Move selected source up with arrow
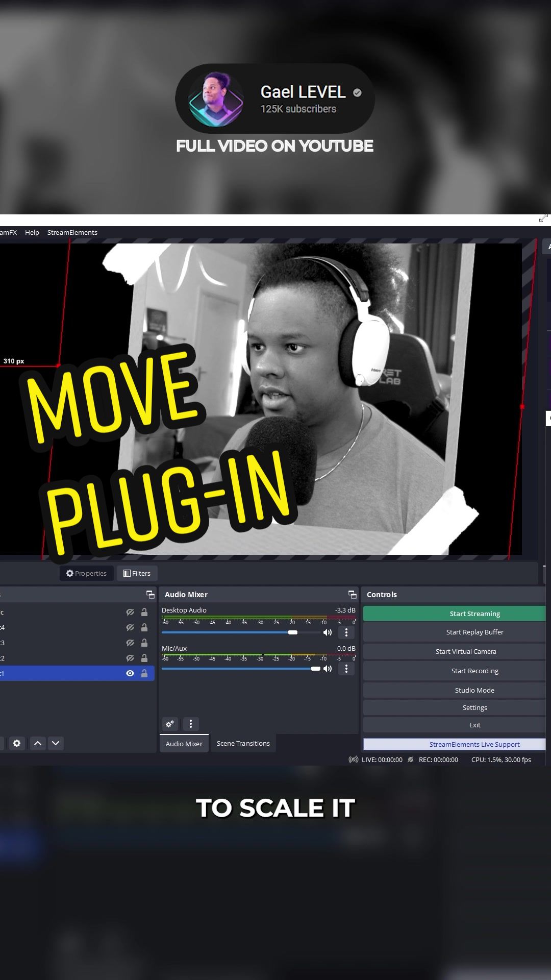The image size is (551, 980). click(x=38, y=743)
